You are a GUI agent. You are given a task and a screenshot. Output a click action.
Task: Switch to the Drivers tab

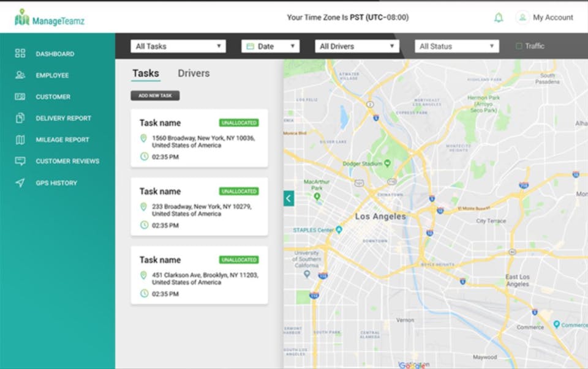pos(194,73)
